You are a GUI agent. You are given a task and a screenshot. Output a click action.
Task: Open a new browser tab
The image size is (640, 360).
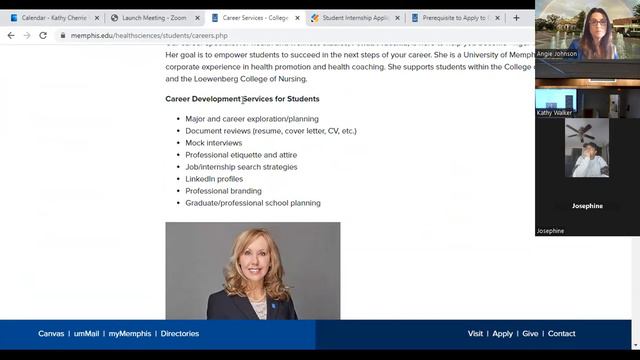516,18
